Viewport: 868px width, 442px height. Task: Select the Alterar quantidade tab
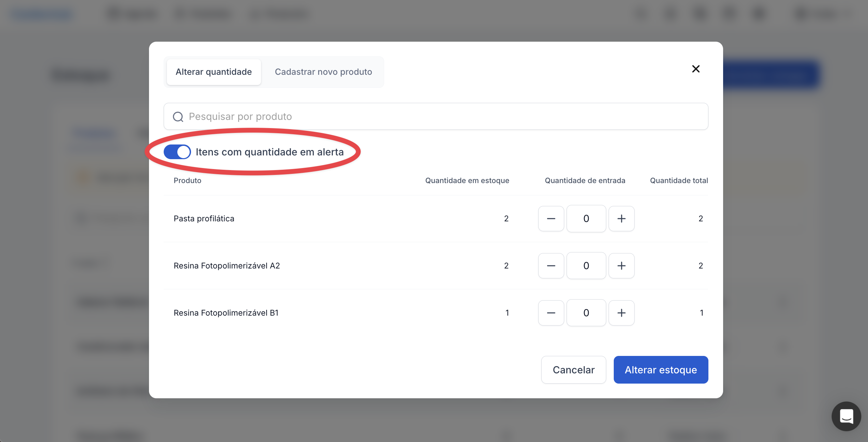click(x=214, y=72)
